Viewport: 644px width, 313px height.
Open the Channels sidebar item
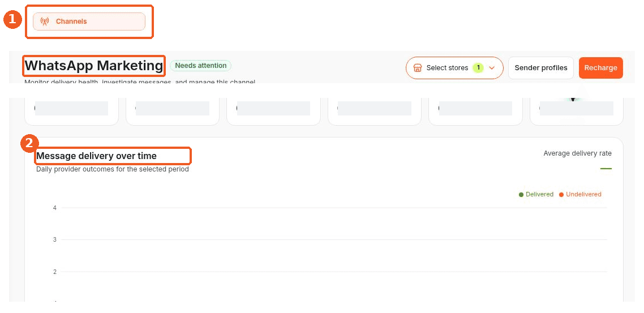click(x=89, y=22)
